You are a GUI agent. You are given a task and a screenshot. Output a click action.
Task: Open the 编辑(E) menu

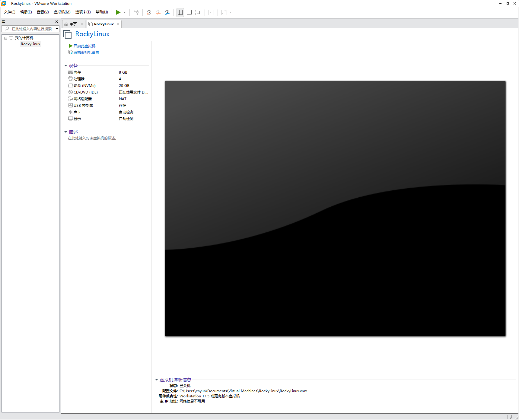tap(26, 12)
